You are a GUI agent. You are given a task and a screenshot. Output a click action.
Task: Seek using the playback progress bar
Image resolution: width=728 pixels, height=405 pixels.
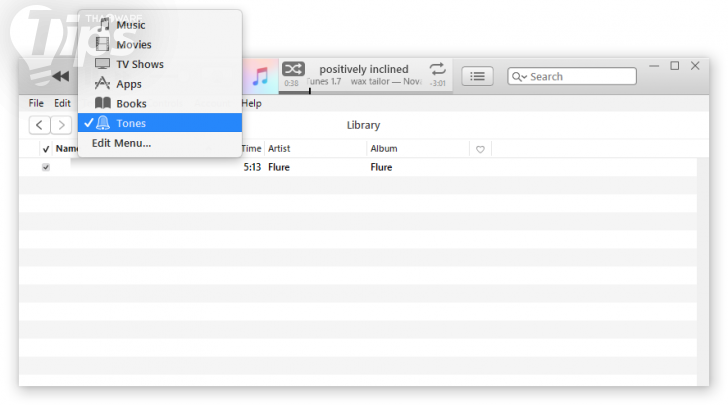[x=365, y=92]
